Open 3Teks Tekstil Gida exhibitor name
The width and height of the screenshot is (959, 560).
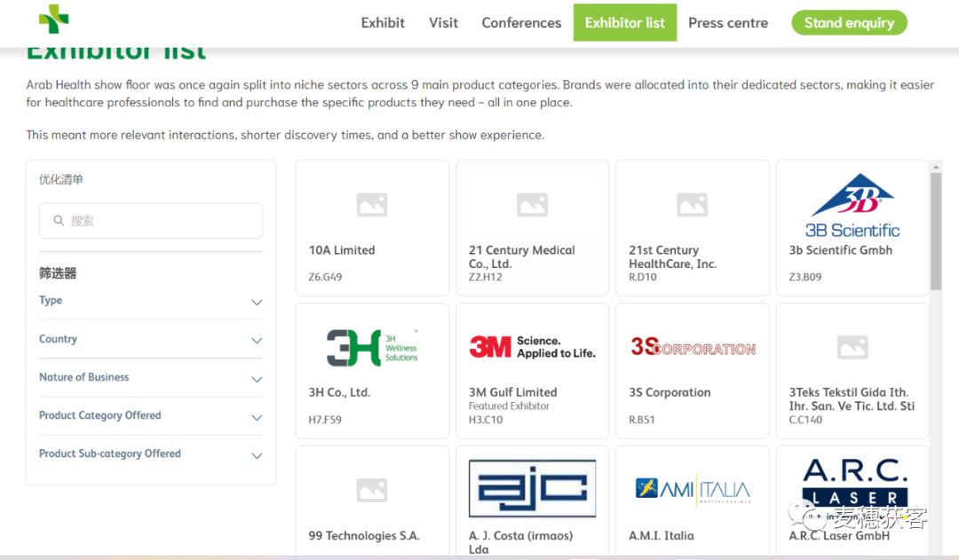[852, 399]
